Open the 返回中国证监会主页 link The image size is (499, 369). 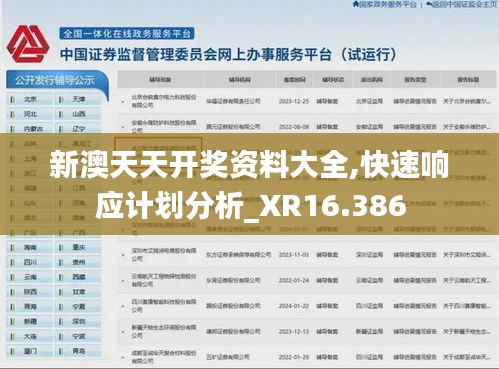tap(462, 4)
